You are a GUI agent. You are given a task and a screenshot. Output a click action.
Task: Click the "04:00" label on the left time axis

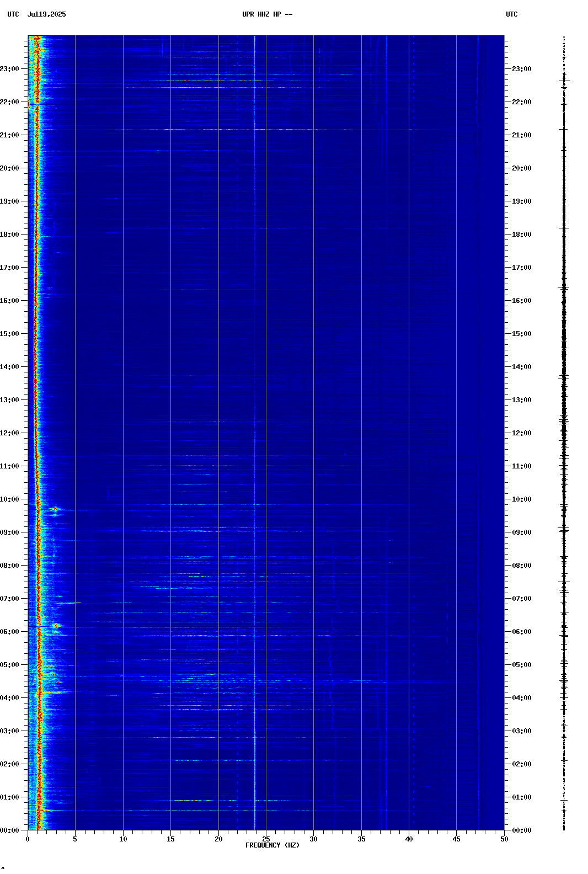coord(9,698)
